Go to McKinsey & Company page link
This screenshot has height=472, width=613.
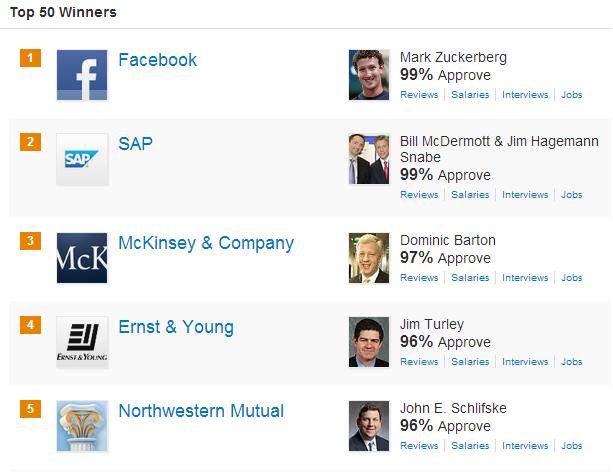click(x=206, y=243)
